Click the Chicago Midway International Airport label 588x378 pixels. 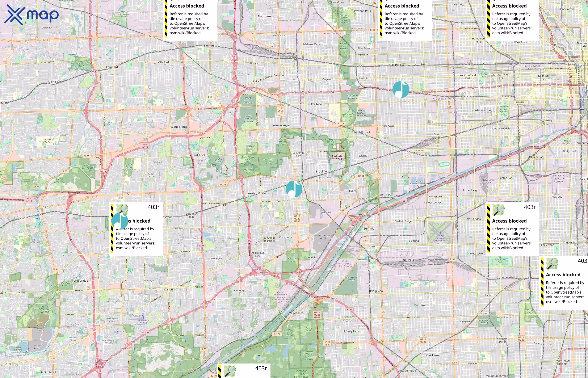tap(440, 239)
